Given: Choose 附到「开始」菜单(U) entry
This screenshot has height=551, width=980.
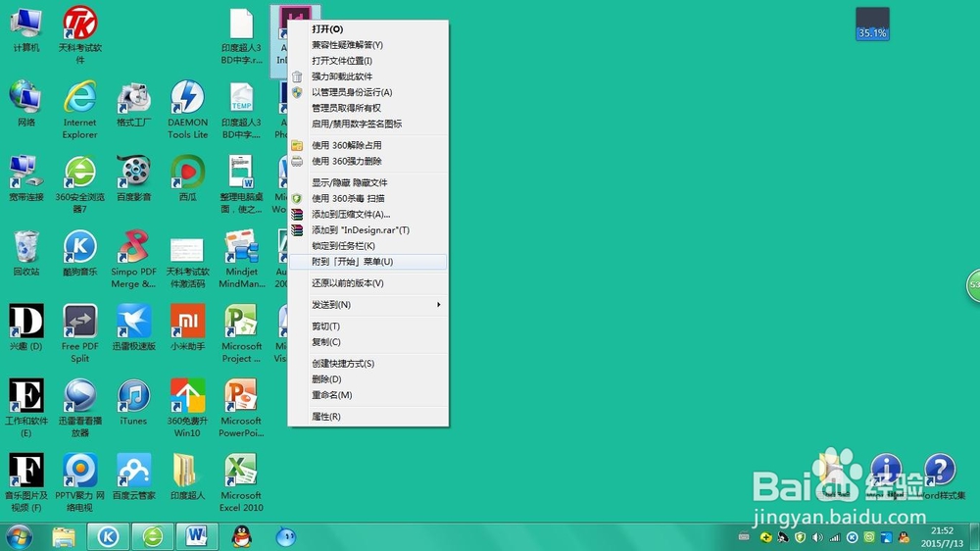Looking at the screenshot, I should (368, 262).
